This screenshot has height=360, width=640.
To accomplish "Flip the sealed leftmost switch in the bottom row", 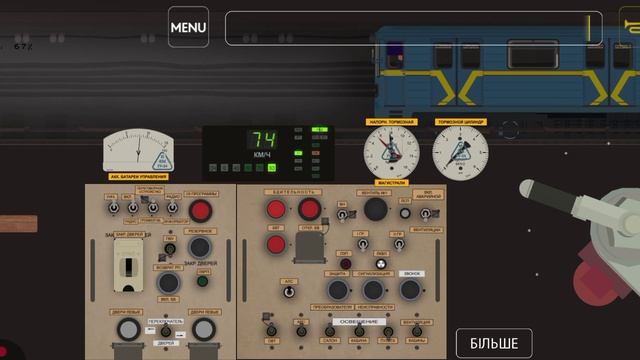I will (x=271, y=330).
